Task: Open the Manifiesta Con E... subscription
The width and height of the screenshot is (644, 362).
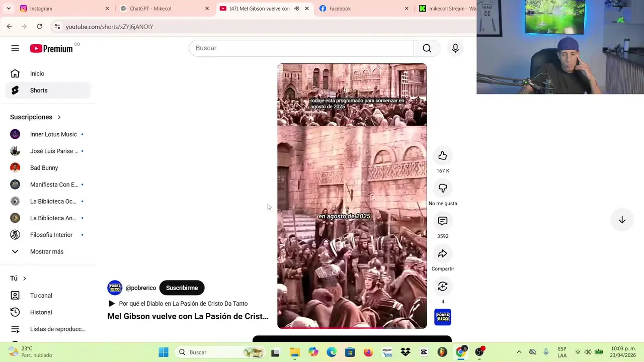Action: pos(47,185)
